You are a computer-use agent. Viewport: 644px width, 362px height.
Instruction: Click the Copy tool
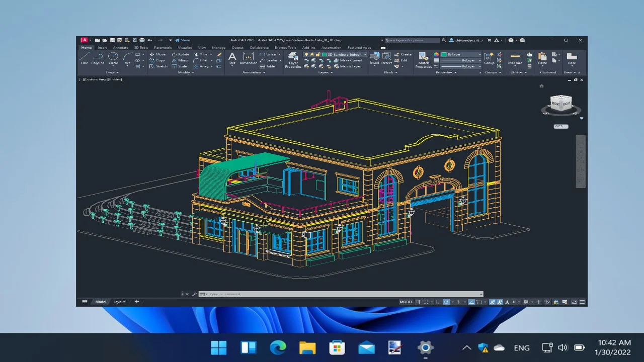157,60
